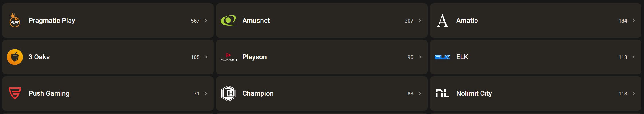644x114 pixels.
Task: Expand Pragmatic Play using its chevron arrow
Action: click(x=206, y=21)
